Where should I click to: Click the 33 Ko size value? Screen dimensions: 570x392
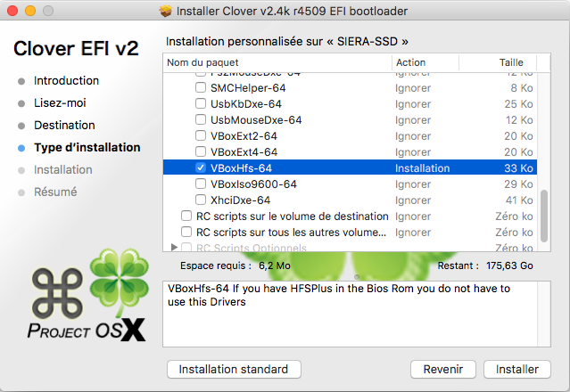[x=518, y=168]
